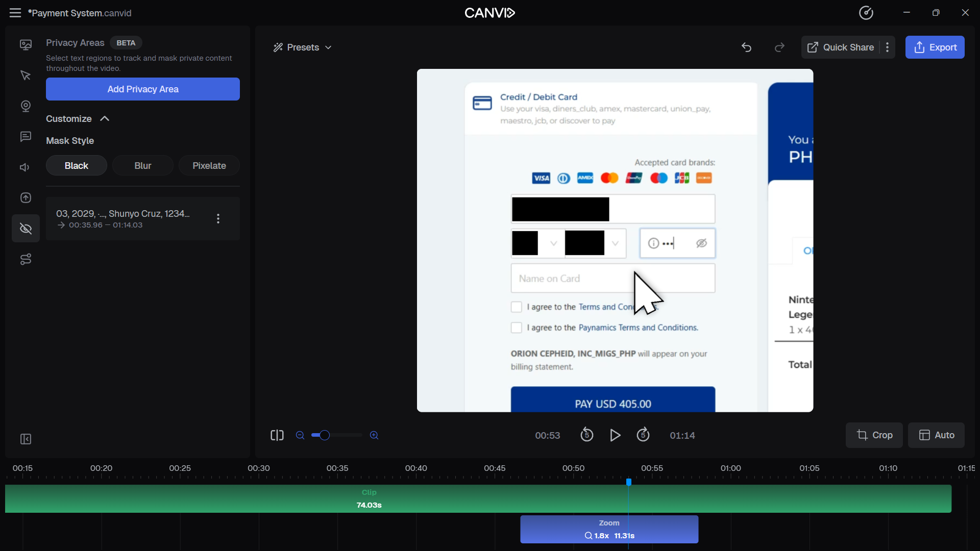This screenshot has width=980, height=551.
Task: Open privacy area item options menu
Action: pyautogui.click(x=218, y=219)
